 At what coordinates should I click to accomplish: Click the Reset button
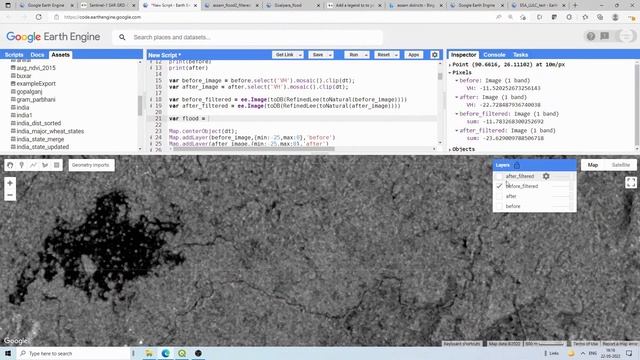point(384,55)
